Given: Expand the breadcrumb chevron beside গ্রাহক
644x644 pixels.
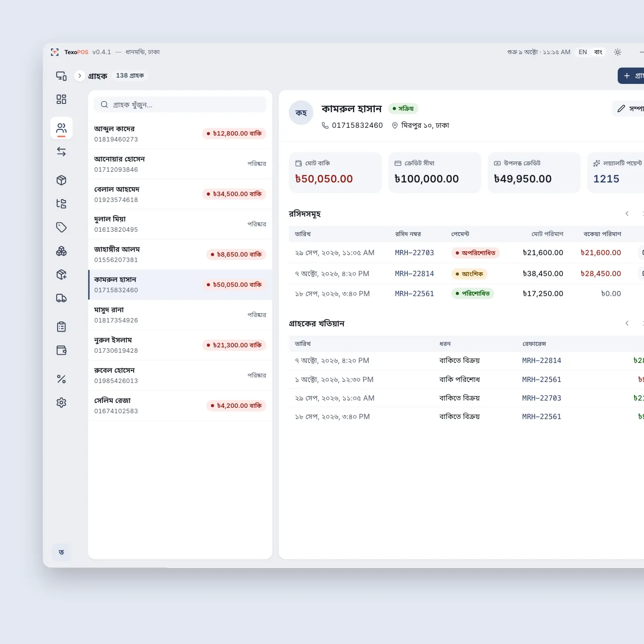Looking at the screenshot, I should [80, 76].
